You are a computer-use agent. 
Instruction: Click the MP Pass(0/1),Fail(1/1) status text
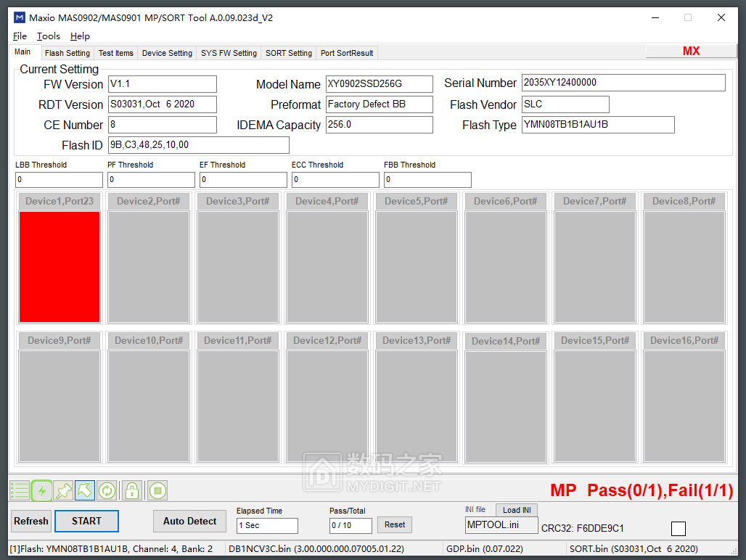point(642,490)
